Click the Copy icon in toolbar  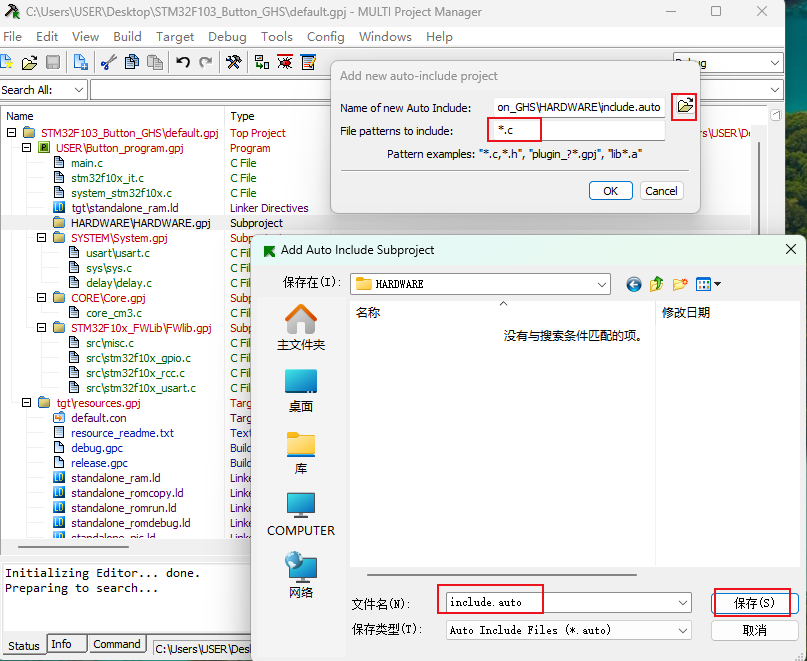tap(131, 62)
